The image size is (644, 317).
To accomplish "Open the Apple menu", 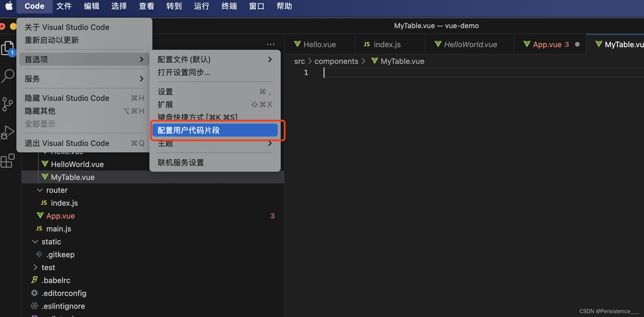I will click(x=9, y=6).
